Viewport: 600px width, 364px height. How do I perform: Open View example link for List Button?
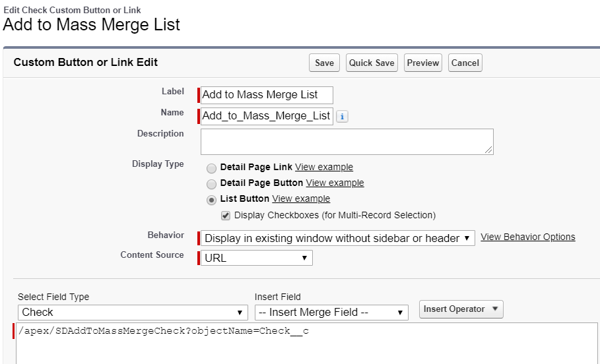pyautogui.click(x=301, y=199)
